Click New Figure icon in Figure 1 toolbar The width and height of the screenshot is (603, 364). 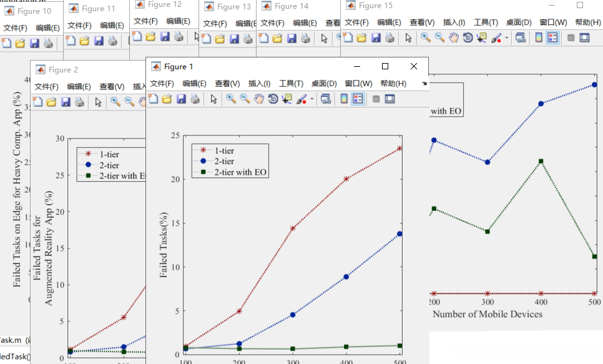pos(153,99)
